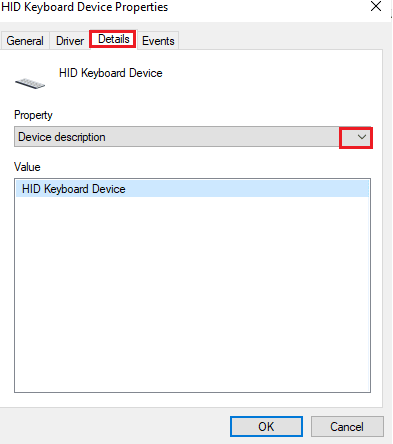Switch to the General tab
The width and height of the screenshot is (393, 444).
[x=25, y=41]
